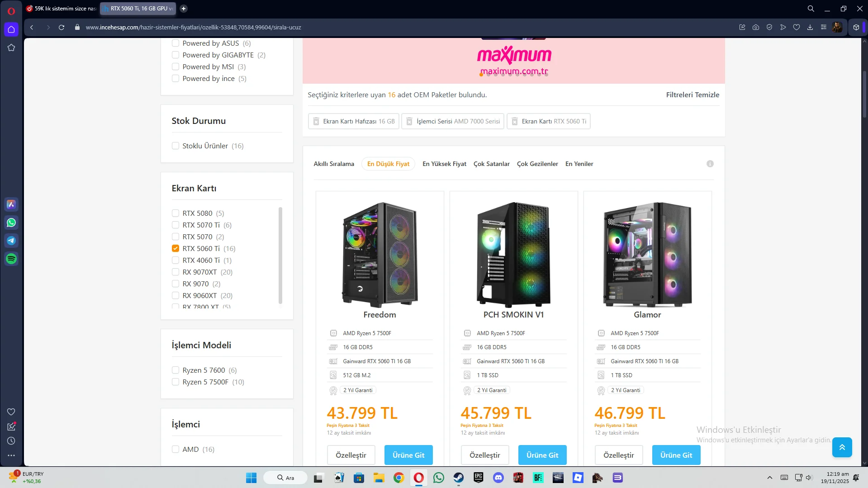Screen dimensions: 868x488
Task: Switch to the '59K lık sistemim' tab
Action: click(x=61, y=9)
